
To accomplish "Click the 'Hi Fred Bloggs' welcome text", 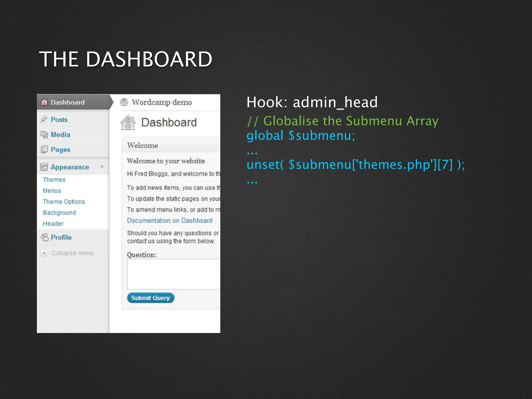I will 174,174.
